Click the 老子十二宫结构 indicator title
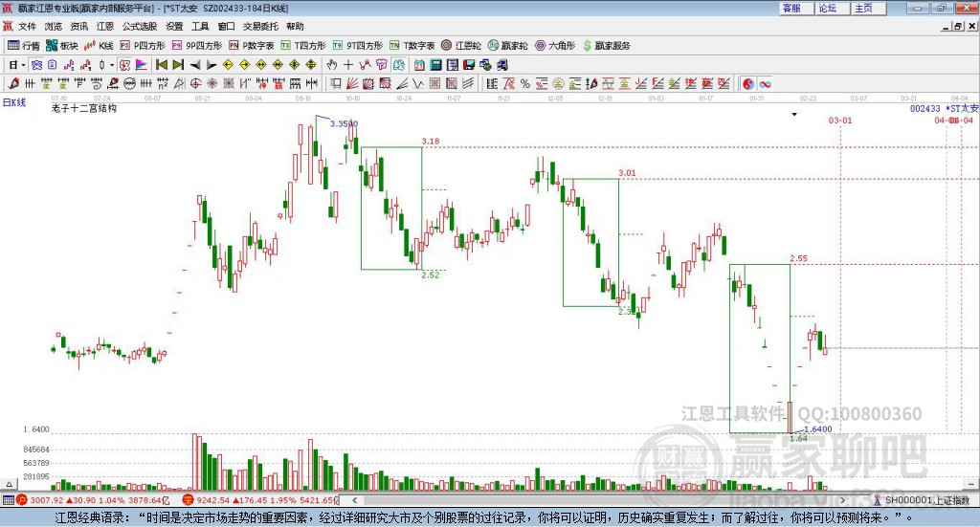 pos(84,109)
